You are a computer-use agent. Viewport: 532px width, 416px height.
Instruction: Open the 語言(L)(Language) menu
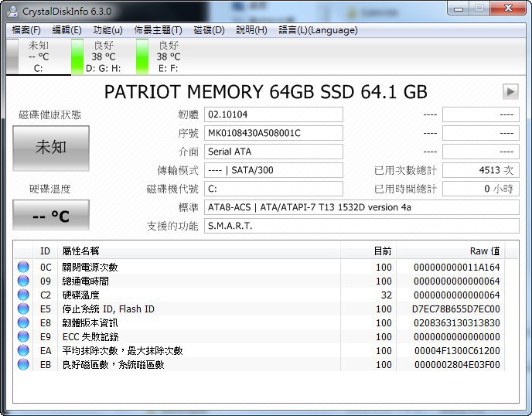[x=318, y=30]
